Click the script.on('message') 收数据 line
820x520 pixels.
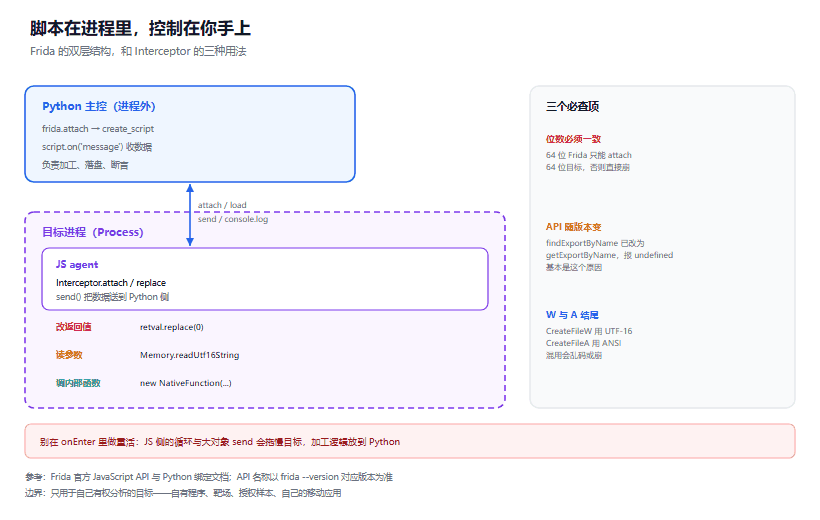click(x=97, y=147)
